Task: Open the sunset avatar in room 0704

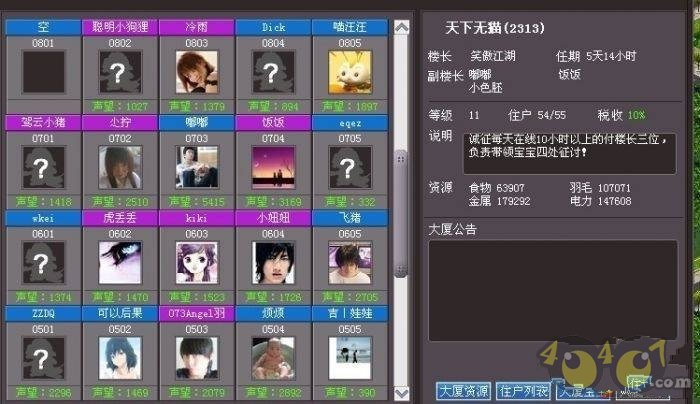Action: (x=273, y=167)
